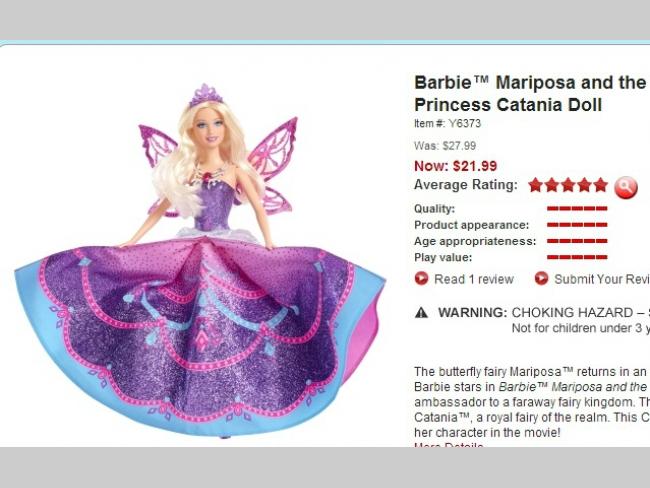Click the Item # Y6373 text
The image size is (650, 488).
coord(447,124)
